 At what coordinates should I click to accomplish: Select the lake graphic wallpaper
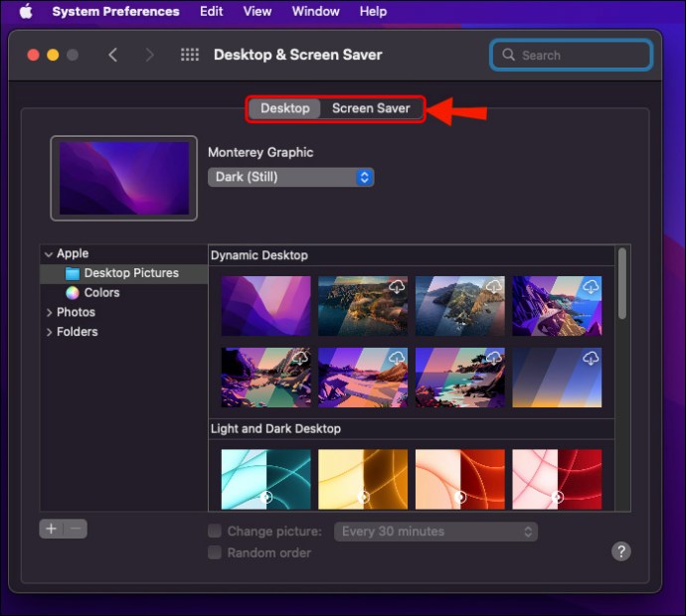[x=266, y=378]
